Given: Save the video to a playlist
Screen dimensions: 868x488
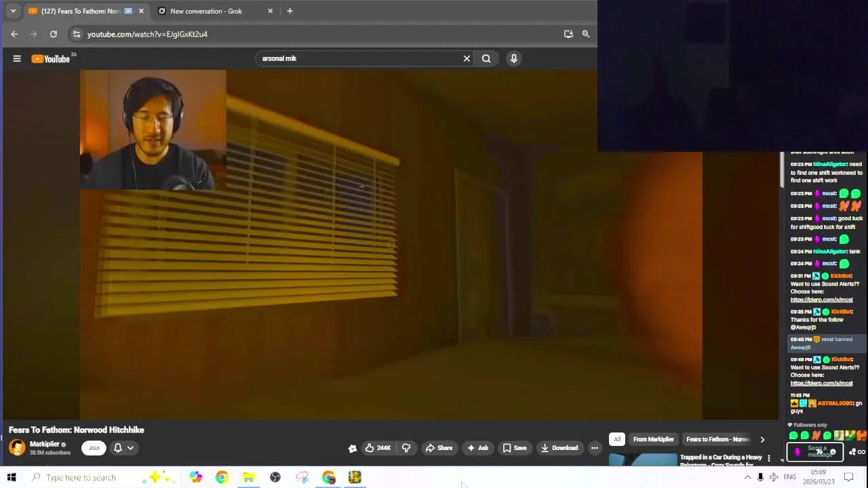Looking at the screenshot, I should point(514,447).
